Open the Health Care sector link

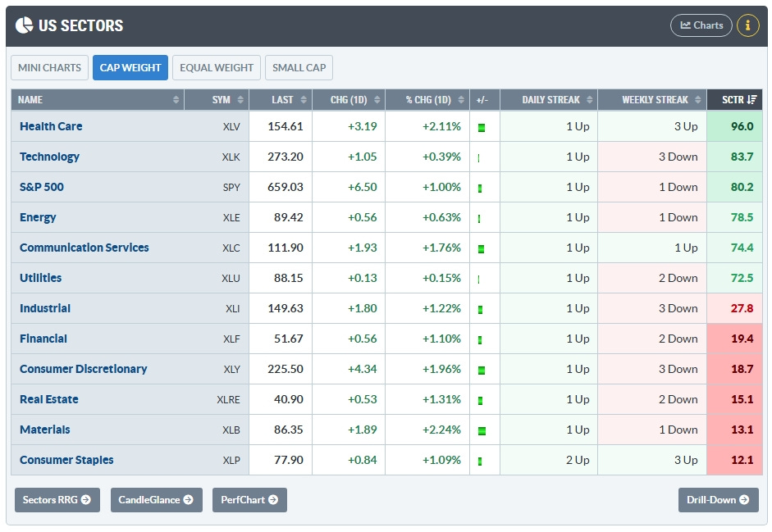click(x=51, y=126)
